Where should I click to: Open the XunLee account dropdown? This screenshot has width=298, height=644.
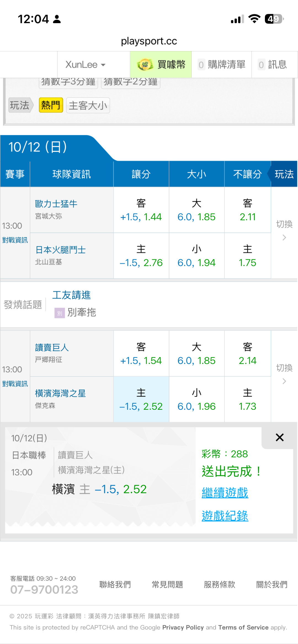(85, 65)
